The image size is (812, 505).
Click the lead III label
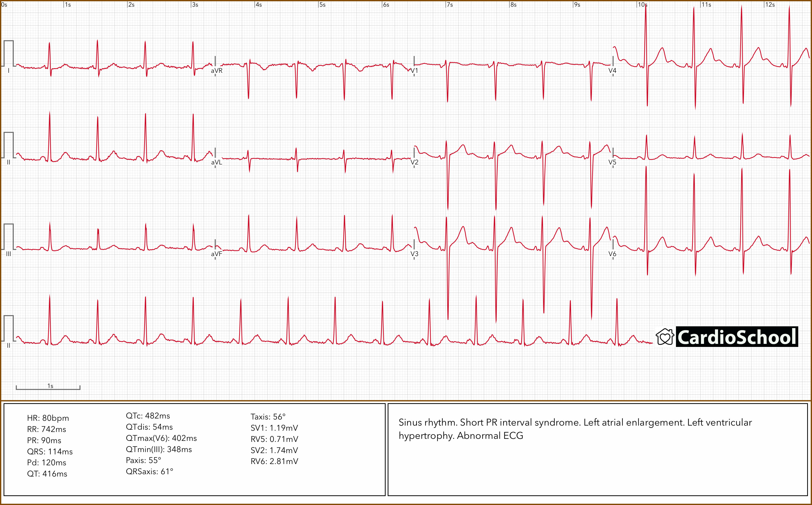point(8,254)
